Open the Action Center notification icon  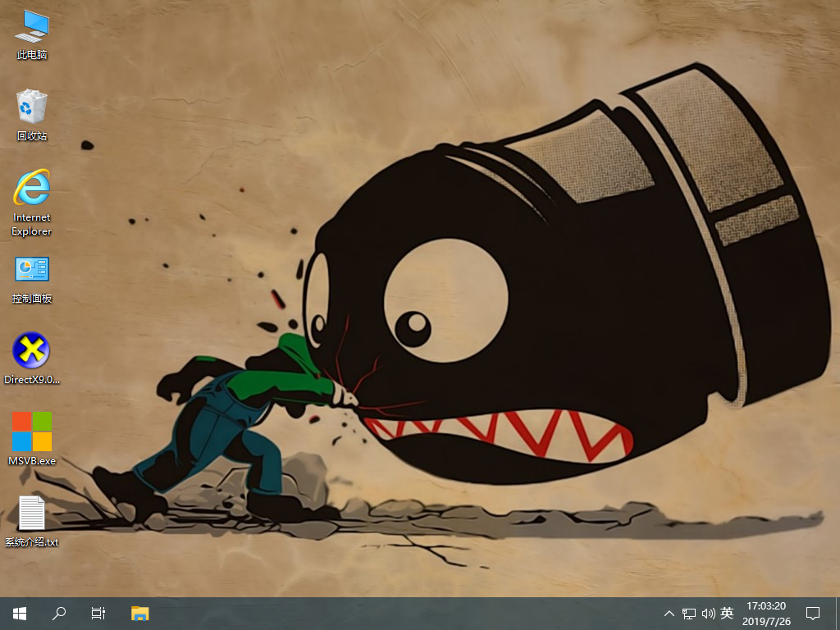[813, 614]
